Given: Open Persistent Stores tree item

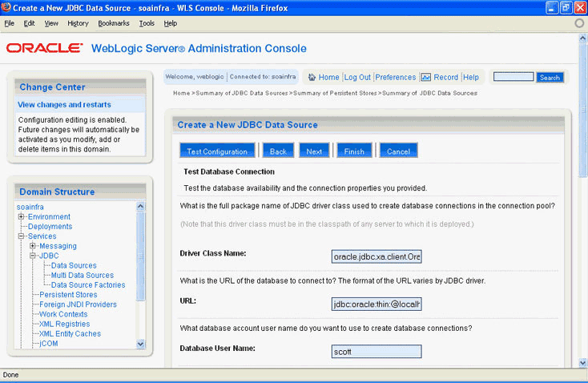Looking at the screenshot, I should 68,295.
